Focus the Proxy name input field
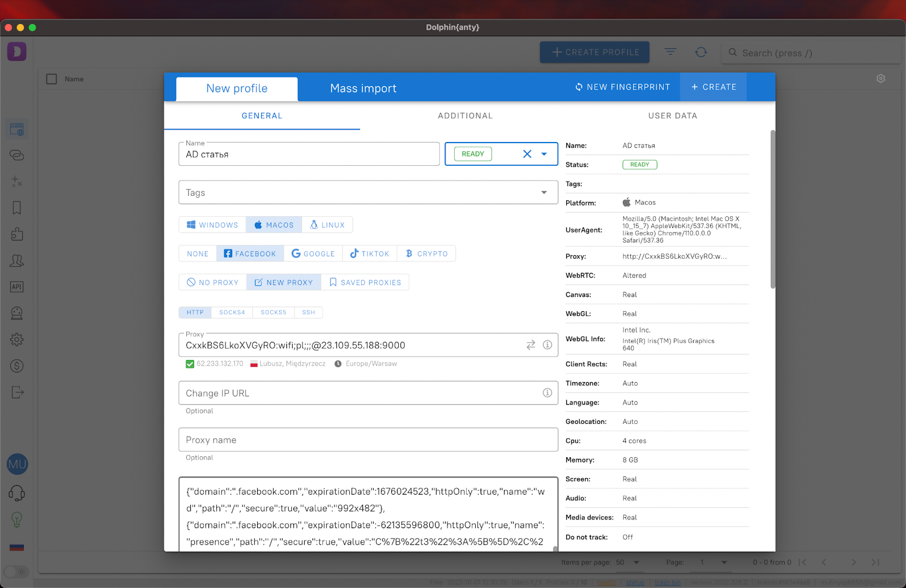This screenshot has height=588, width=906. (369, 440)
